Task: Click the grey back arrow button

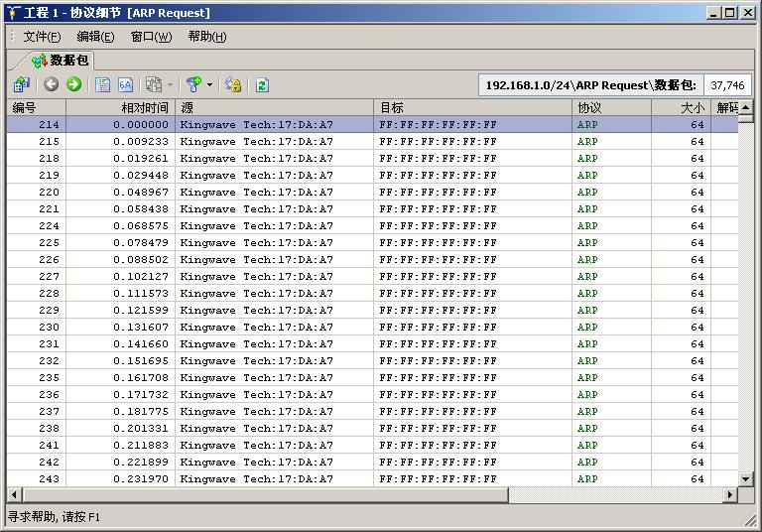Action: (x=52, y=85)
